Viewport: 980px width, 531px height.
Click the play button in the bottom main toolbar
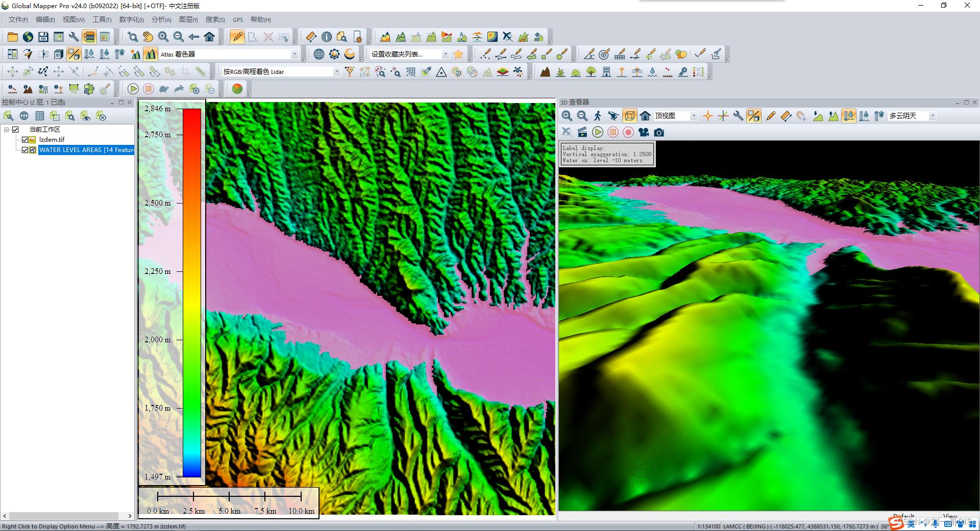coord(133,89)
